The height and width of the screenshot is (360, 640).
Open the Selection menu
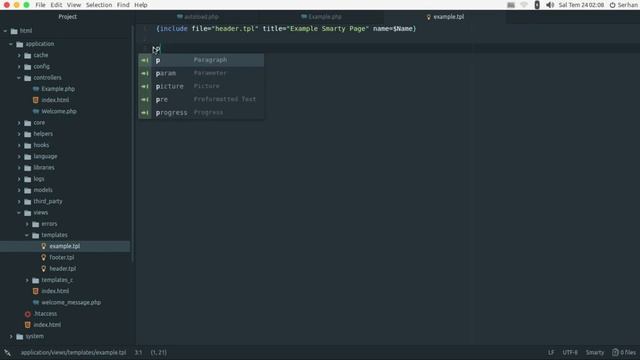click(x=99, y=5)
